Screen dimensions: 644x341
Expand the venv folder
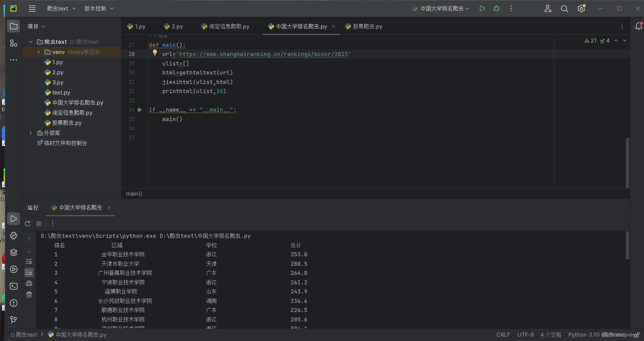(x=38, y=52)
